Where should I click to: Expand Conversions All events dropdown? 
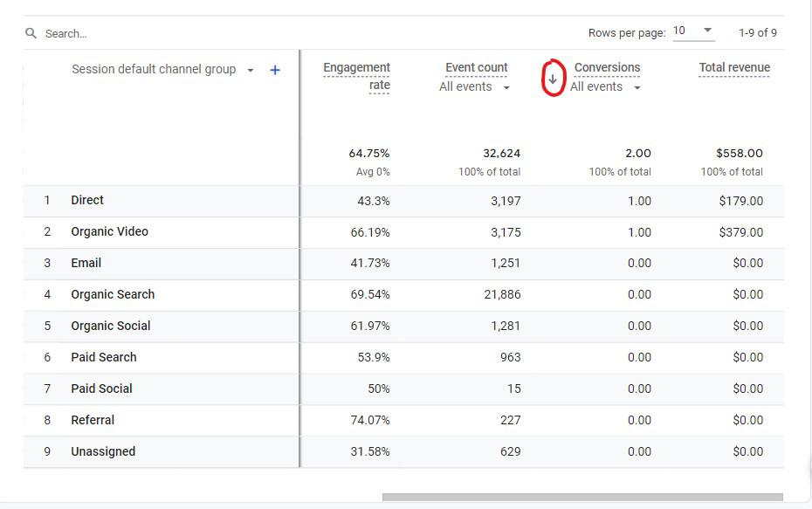[606, 87]
